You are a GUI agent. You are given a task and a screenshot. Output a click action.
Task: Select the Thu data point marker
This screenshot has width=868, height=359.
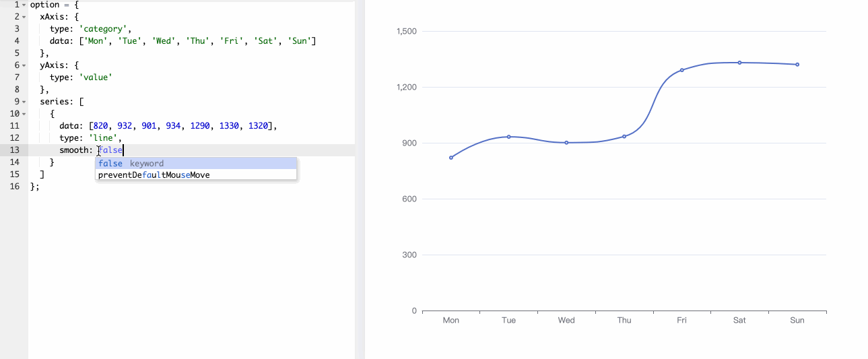click(x=624, y=137)
